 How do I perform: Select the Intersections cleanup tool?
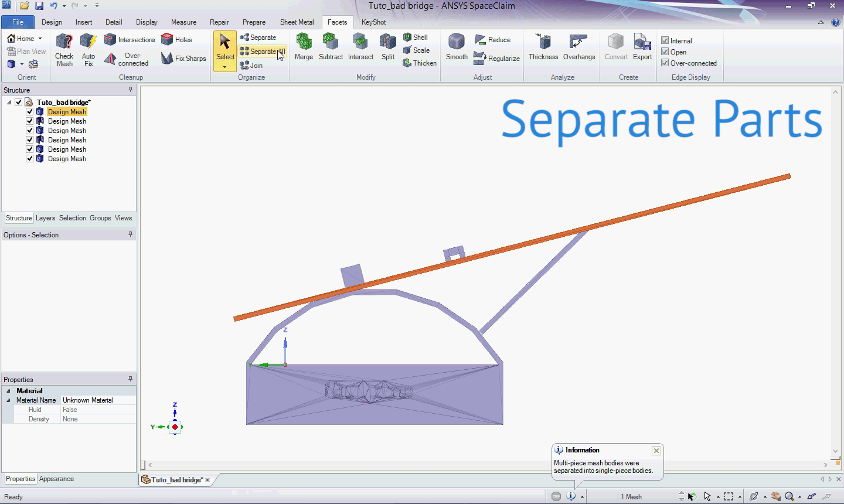(x=130, y=39)
